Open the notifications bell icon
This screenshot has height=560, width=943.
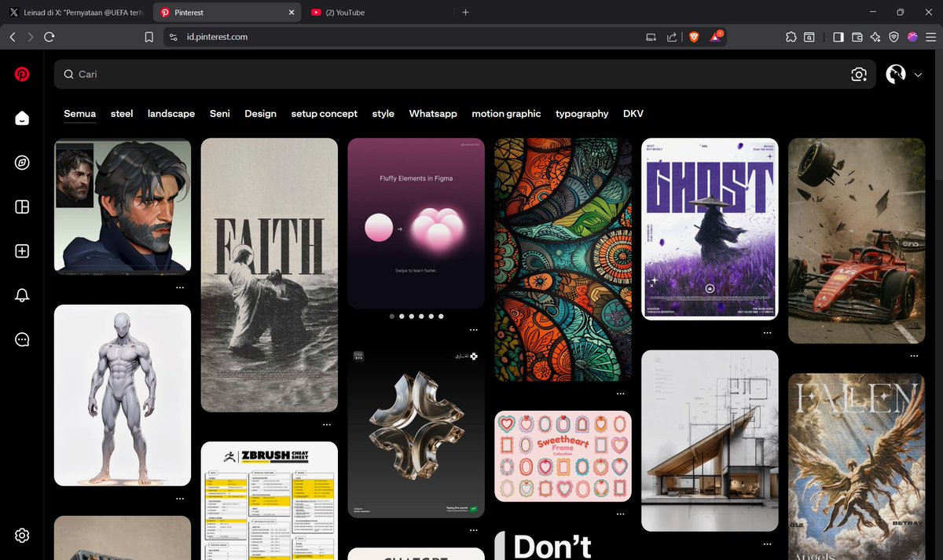[22, 295]
